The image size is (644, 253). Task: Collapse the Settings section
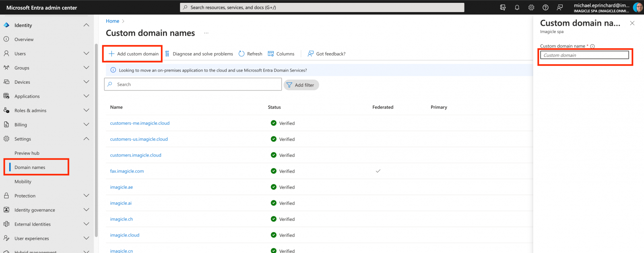pos(86,139)
